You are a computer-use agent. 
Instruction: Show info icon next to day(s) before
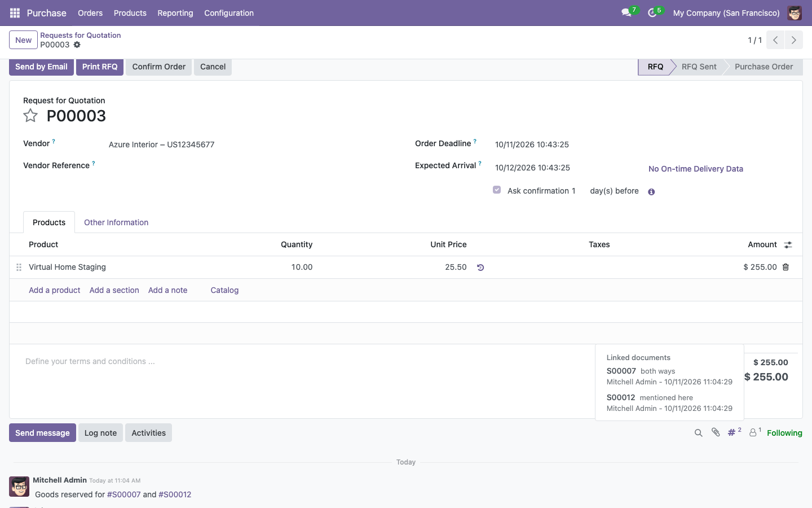point(651,192)
